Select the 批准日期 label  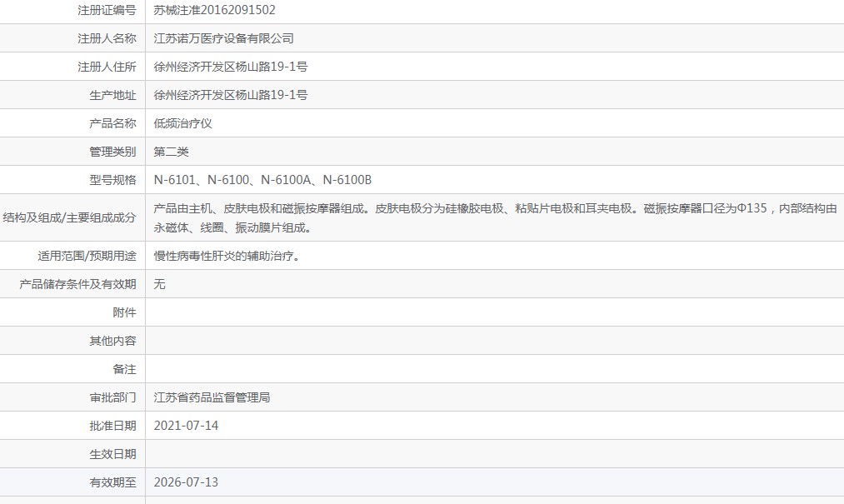(x=112, y=426)
